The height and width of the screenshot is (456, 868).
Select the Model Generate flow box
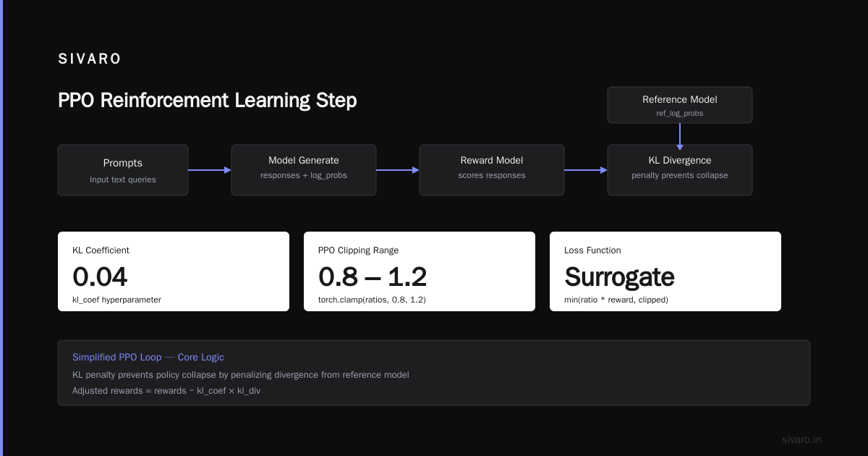(x=304, y=170)
